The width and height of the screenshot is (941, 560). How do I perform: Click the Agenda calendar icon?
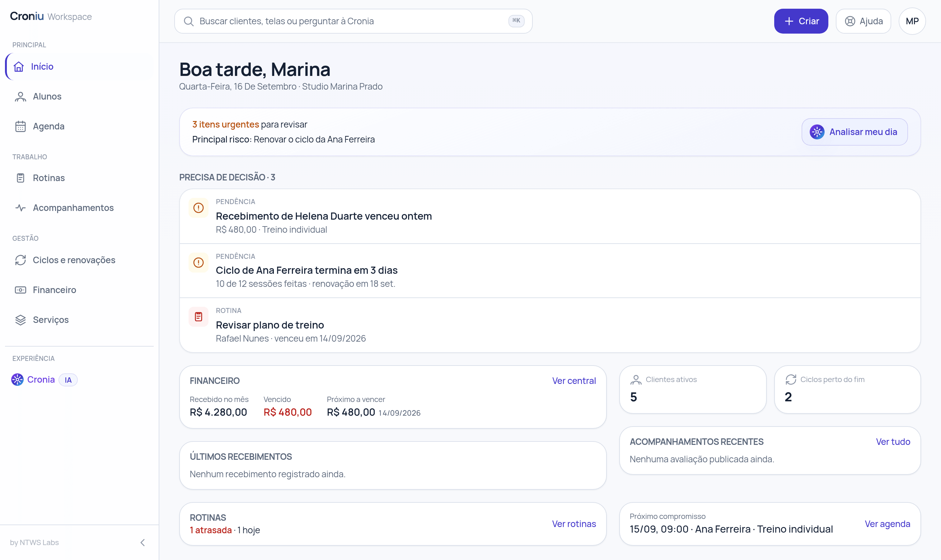[x=21, y=126]
